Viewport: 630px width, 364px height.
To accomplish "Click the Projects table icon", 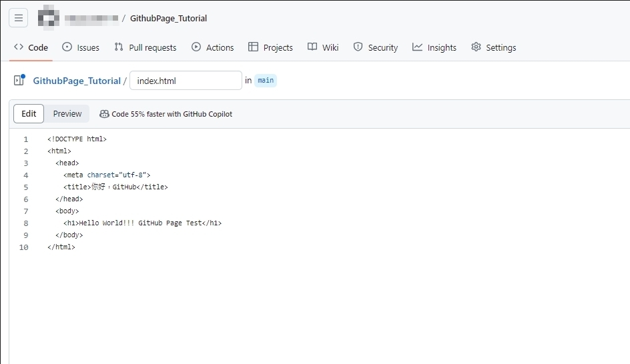I will 253,47.
